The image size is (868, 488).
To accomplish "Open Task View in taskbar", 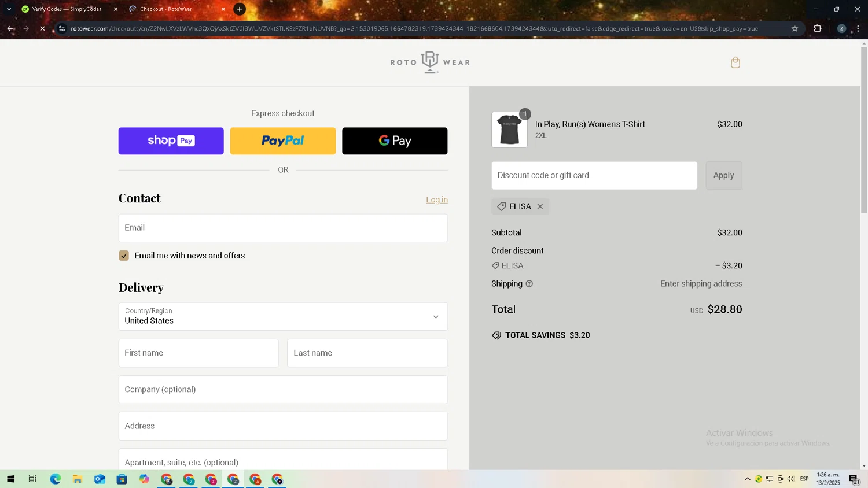I will pyautogui.click(x=32, y=479).
